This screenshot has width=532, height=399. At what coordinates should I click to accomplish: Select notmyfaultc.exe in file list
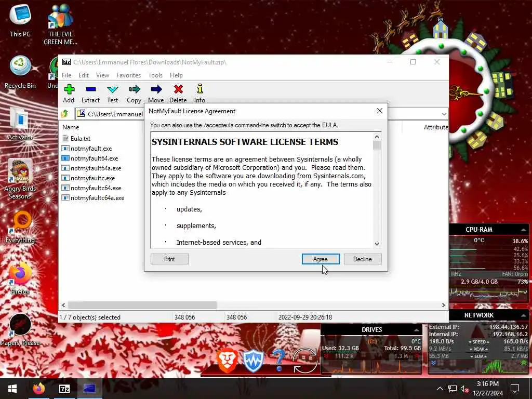pyautogui.click(x=88, y=178)
